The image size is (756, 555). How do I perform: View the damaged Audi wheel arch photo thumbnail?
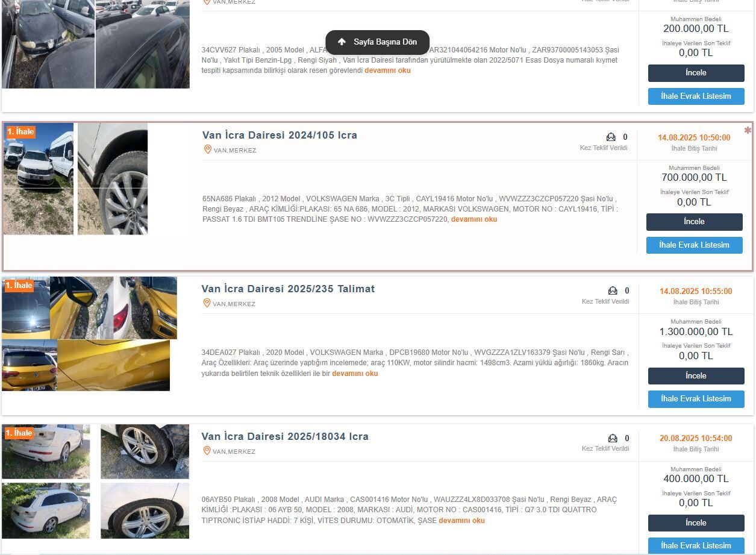click(145, 451)
